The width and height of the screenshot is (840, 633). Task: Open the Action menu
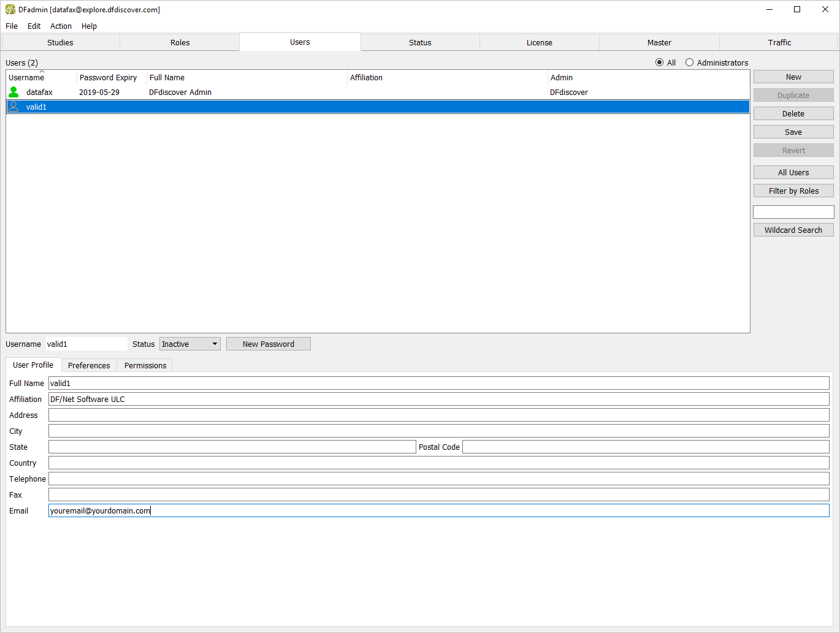[x=61, y=26]
